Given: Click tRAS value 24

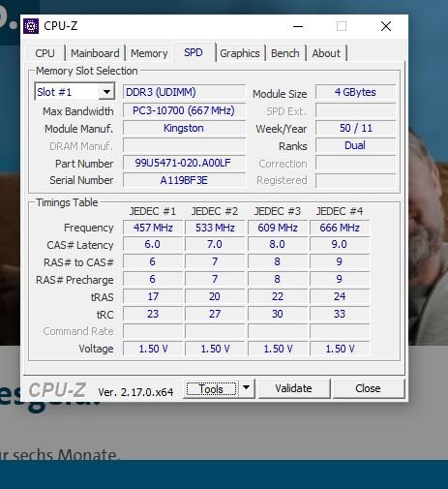Looking at the screenshot, I should [340, 296].
